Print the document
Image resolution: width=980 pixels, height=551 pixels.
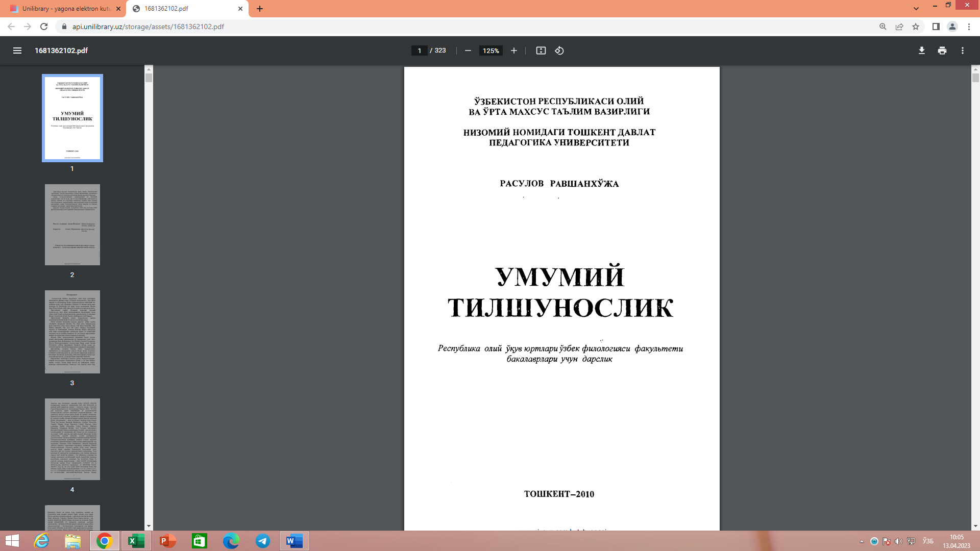(942, 51)
